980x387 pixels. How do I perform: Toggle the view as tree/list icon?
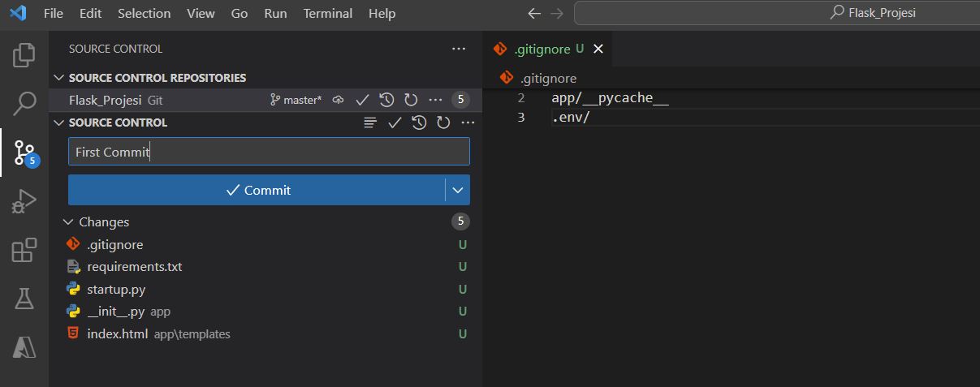[x=370, y=123]
